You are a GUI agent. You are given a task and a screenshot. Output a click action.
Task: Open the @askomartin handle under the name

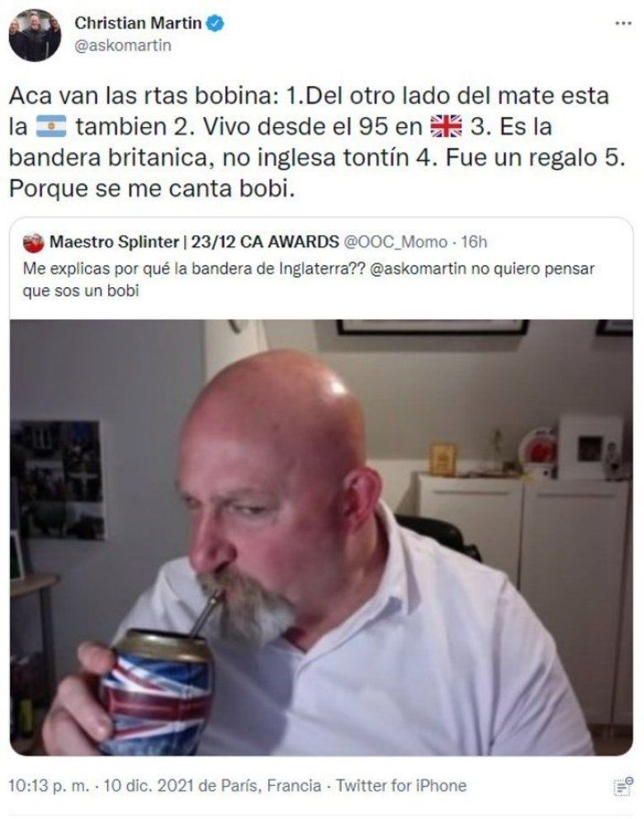pos(123,45)
